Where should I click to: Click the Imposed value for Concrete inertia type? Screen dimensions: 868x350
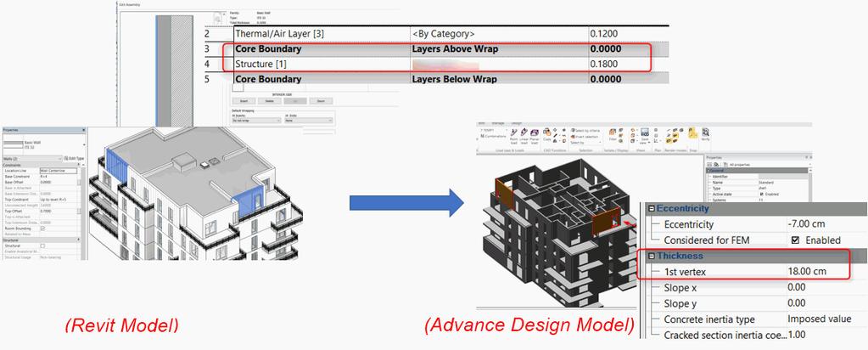point(820,319)
